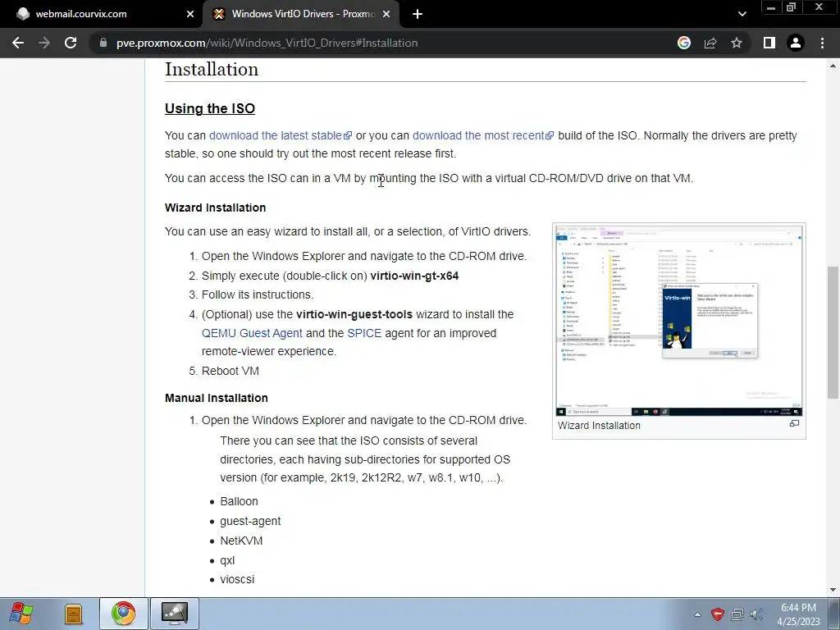840x630 pixels.
Task: Click the Manual Installation subheading
Action: point(216,398)
